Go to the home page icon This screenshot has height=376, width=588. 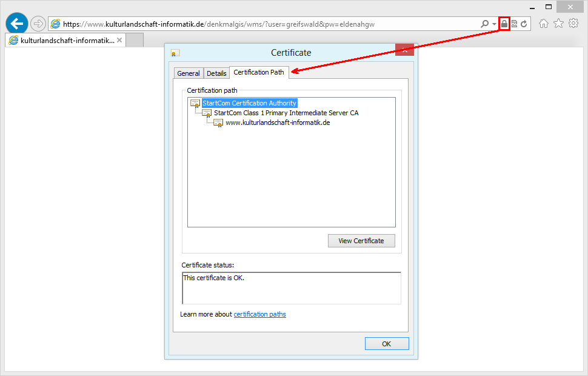tap(544, 22)
